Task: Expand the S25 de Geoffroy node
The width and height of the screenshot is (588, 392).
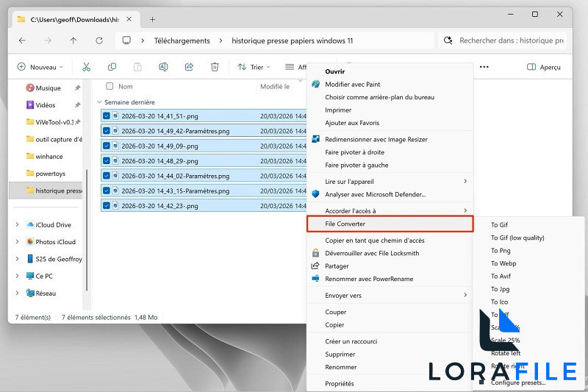Action: tap(17, 259)
